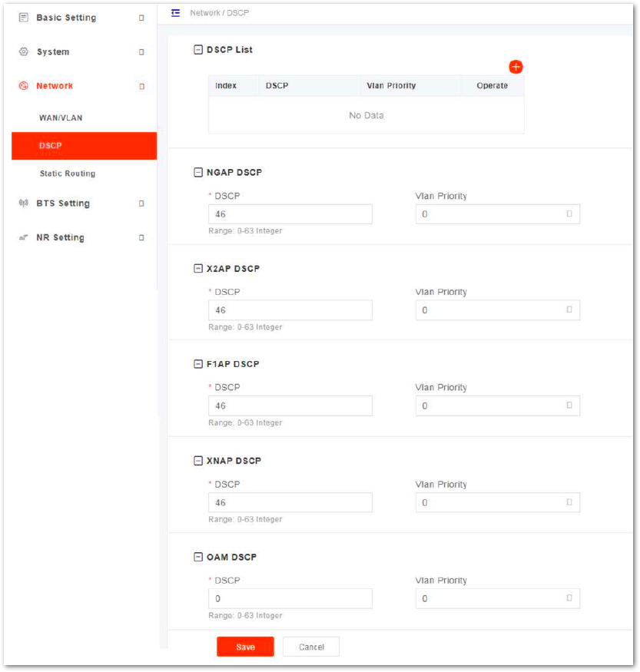This screenshot has width=640, height=672.
Task: Add a DSCP entry with the red plus
Action: [516, 67]
